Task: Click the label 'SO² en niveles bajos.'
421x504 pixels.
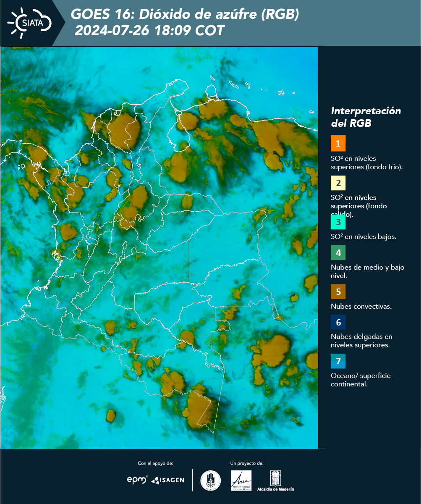Action: click(363, 236)
